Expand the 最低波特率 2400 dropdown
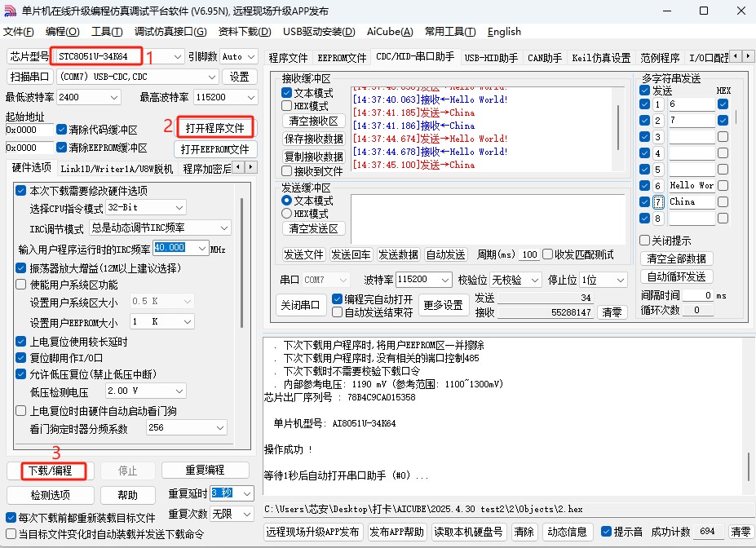The width and height of the screenshot is (756, 548). point(114,97)
